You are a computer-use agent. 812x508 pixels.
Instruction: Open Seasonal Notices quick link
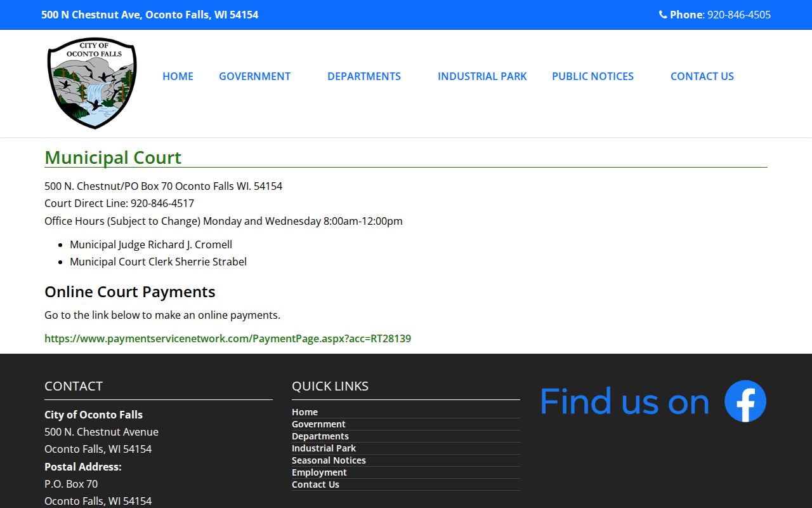(329, 460)
